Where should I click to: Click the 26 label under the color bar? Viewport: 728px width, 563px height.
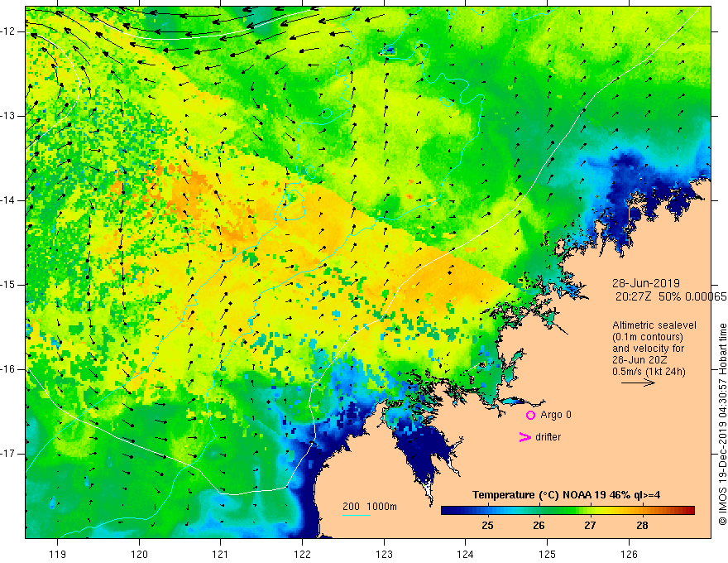(x=539, y=526)
